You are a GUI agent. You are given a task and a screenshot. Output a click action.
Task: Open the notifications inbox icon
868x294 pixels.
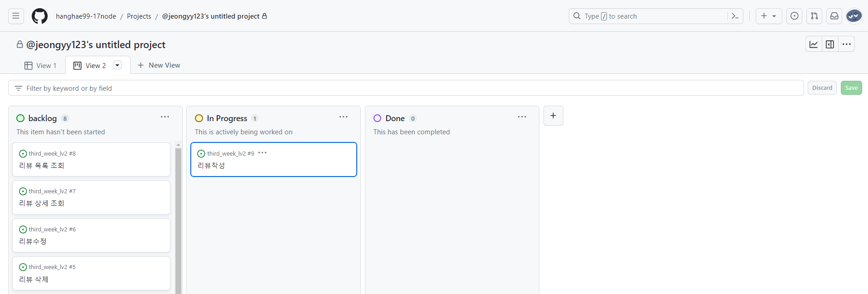pos(834,16)
